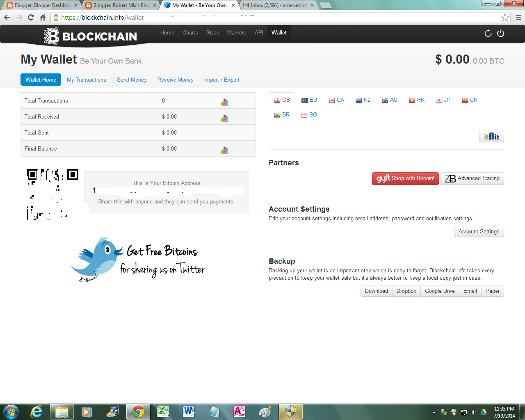The image size is (525, 420).
Task: Open the Chrome menu icon
Action: [x=518, y=17]
